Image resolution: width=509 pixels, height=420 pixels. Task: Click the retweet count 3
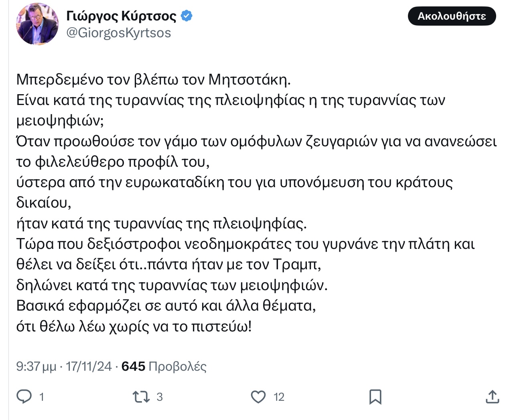tap(160, 397)
